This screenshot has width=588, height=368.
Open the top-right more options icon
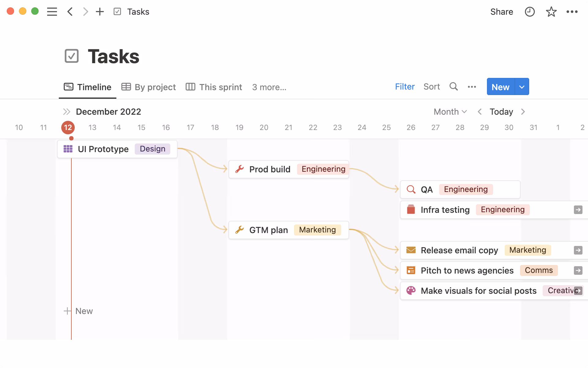tap(572, 12)
